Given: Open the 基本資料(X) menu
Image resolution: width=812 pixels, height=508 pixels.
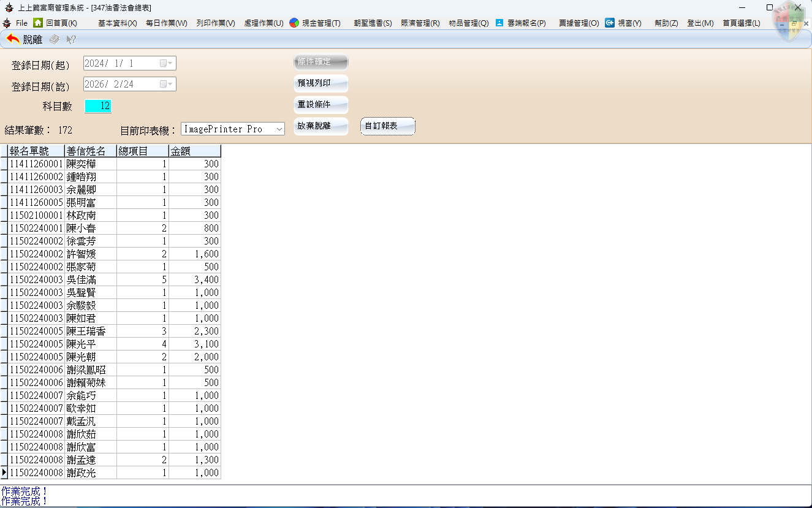Looking at the screenshot, I should click(x=117, y=23).
